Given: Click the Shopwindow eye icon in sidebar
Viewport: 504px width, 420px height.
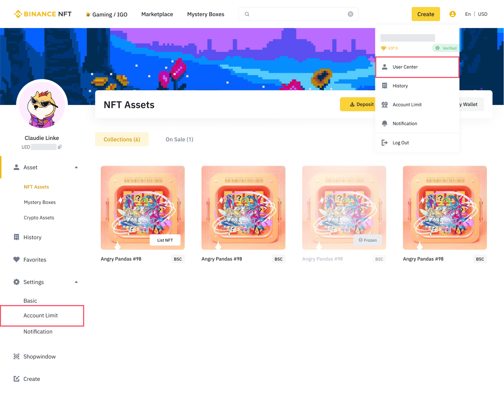Looking at the screenshot, I should click(x=16, y=356).
